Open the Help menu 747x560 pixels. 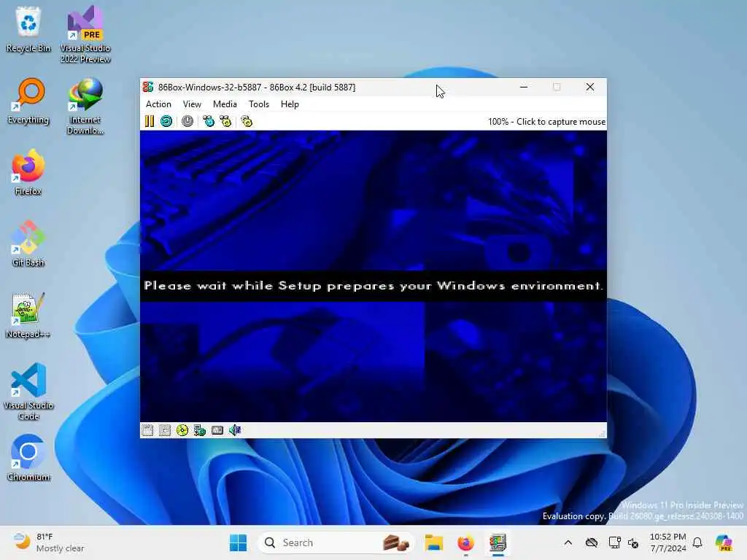[x=290, y=104]
